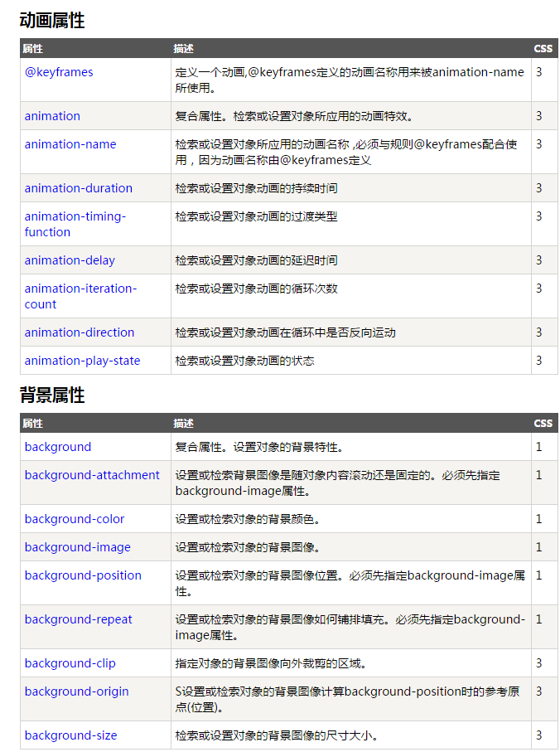Open the background-repeat link

(x=78, y=619)
